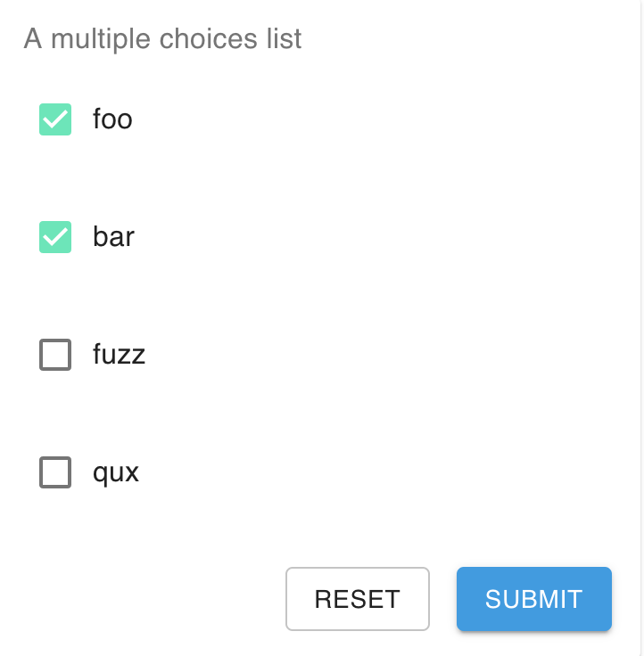The image size is (644, 656).
Task: Click the qux label text
Action: (116, 473)
